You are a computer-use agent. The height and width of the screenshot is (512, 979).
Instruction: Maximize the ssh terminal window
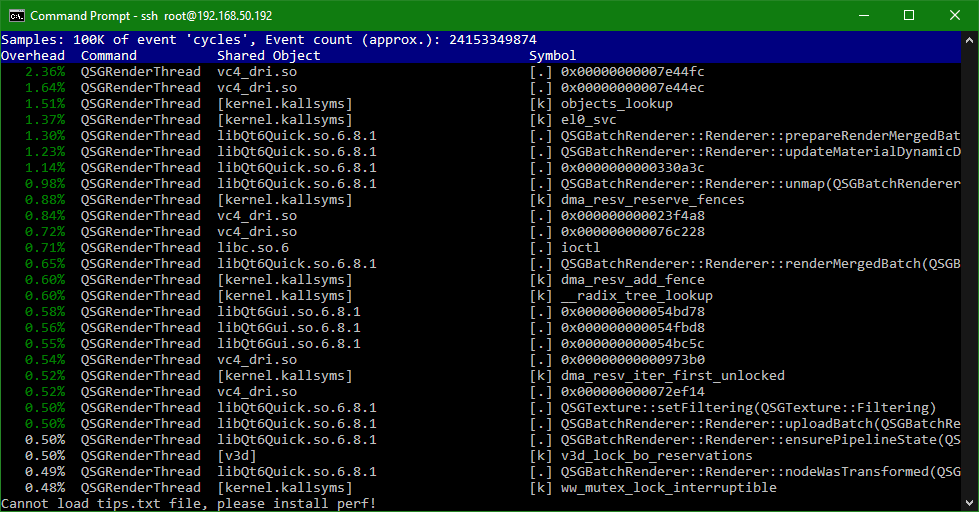[x=909, y=16]
